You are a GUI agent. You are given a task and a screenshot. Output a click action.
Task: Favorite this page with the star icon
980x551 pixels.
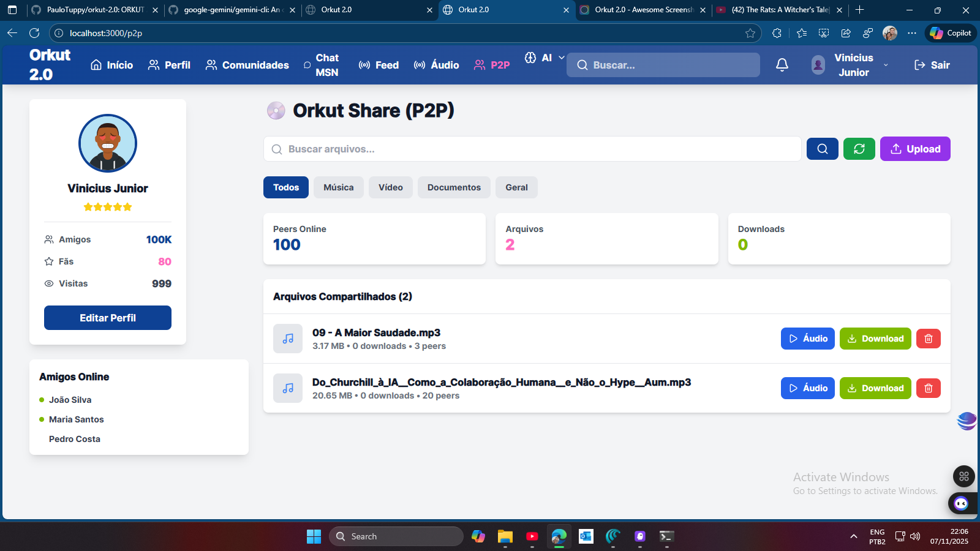[x=750, y=33]
